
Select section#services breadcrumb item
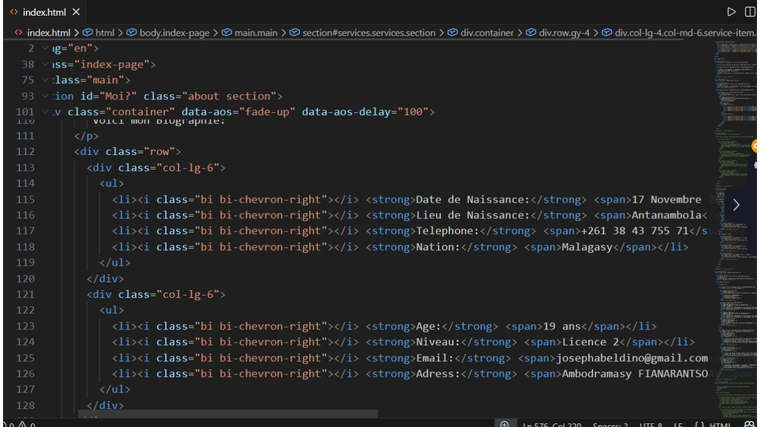(x=370, y=33)
